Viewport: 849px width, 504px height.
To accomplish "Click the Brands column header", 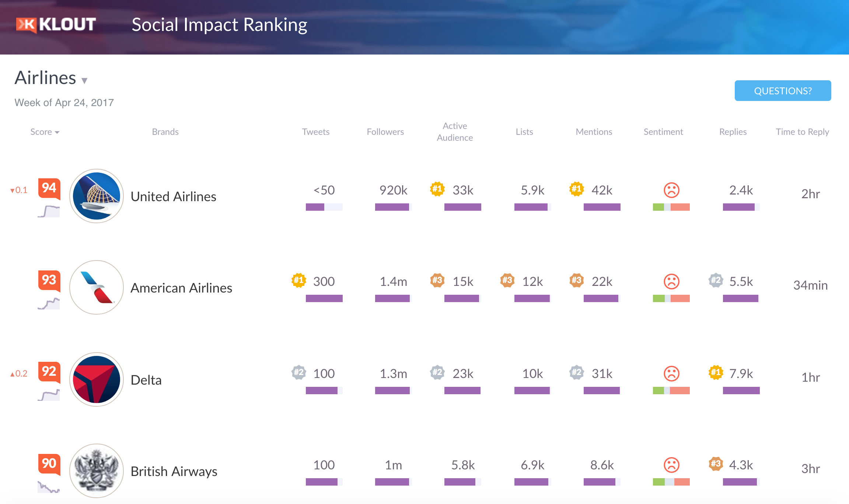I will click(165, 132).
